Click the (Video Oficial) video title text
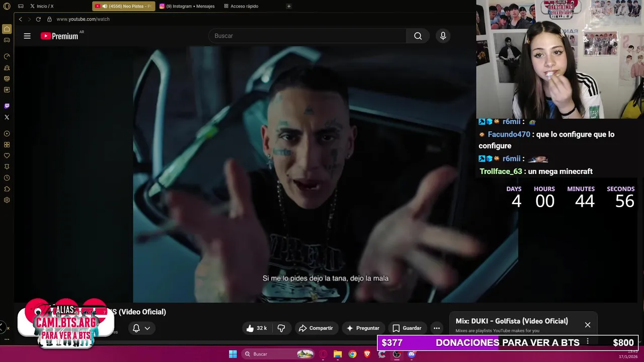 tap(142, 312)
